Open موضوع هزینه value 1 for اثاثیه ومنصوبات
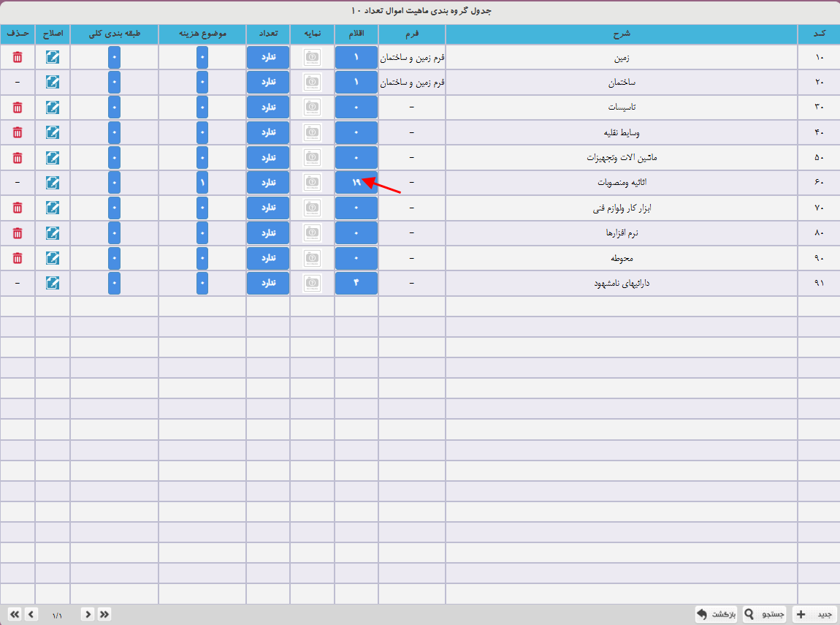Viewport: 840px width, 625px height. click(x=202, y=183)
